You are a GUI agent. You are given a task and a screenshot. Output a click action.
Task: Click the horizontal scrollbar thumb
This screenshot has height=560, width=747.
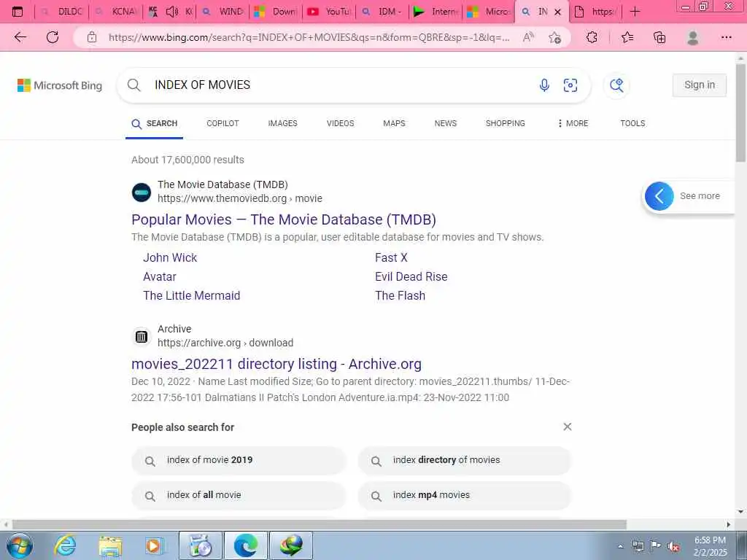pos(320,524)
